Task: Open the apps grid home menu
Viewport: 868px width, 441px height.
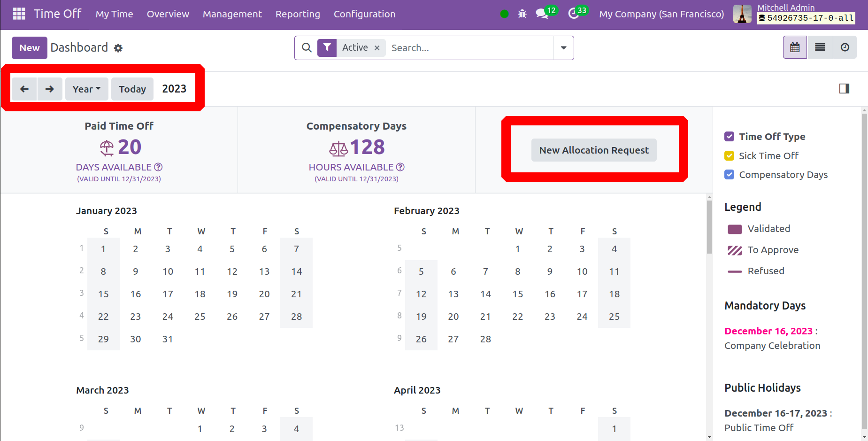Action: (19, 14)
